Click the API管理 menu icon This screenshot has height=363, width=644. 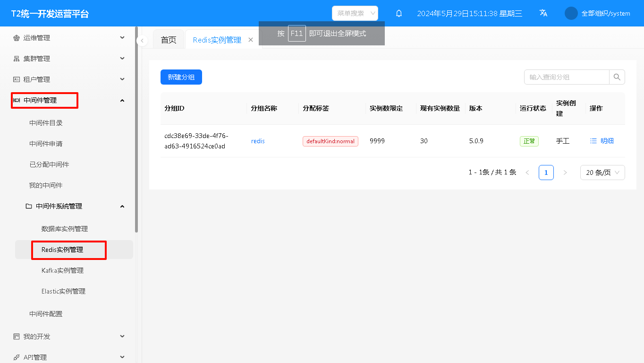(x=17, y=357)
